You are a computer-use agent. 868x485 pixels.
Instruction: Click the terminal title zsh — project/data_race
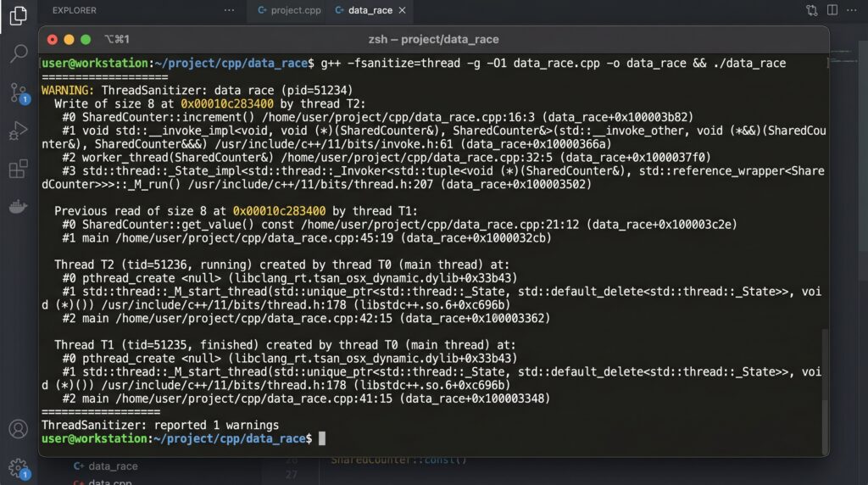tap(433, 39)
